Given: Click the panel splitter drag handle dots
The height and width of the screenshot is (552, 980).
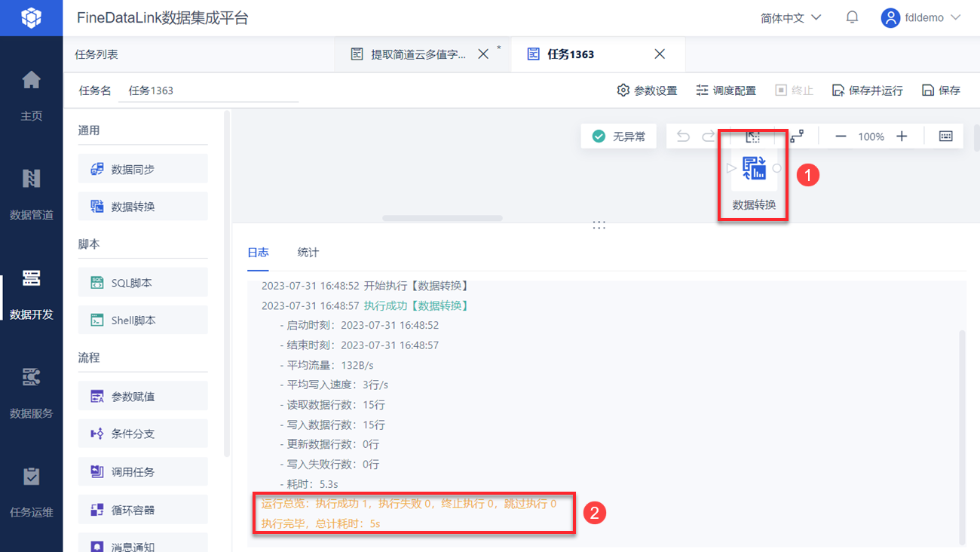Looking at the screenshot, I should [x=599, y=225].
